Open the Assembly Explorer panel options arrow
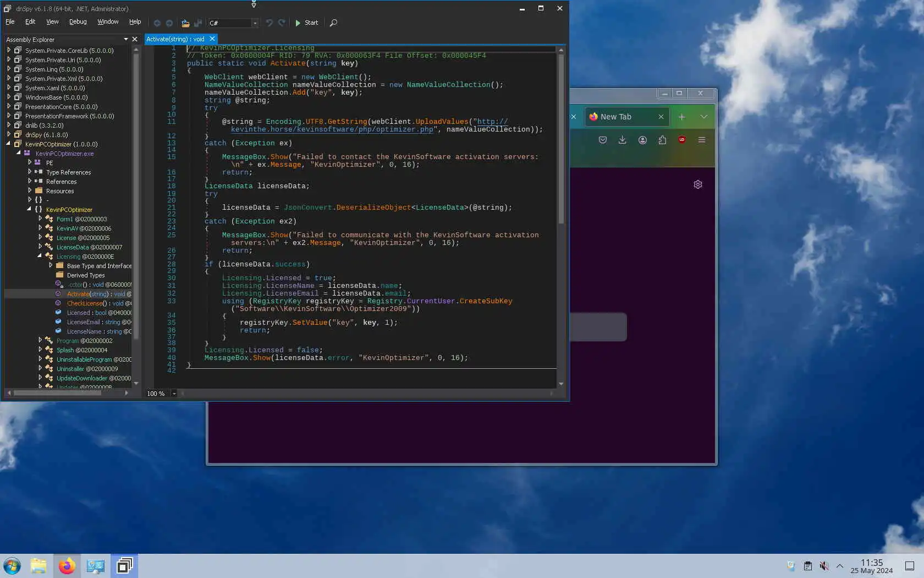The image size is (924, 578). (x=126, y=39)
